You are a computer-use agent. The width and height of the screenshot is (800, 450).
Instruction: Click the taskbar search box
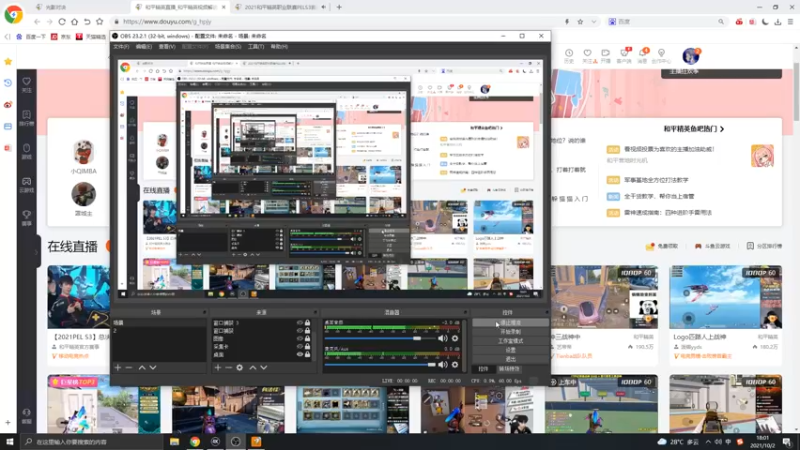[92, 441]
